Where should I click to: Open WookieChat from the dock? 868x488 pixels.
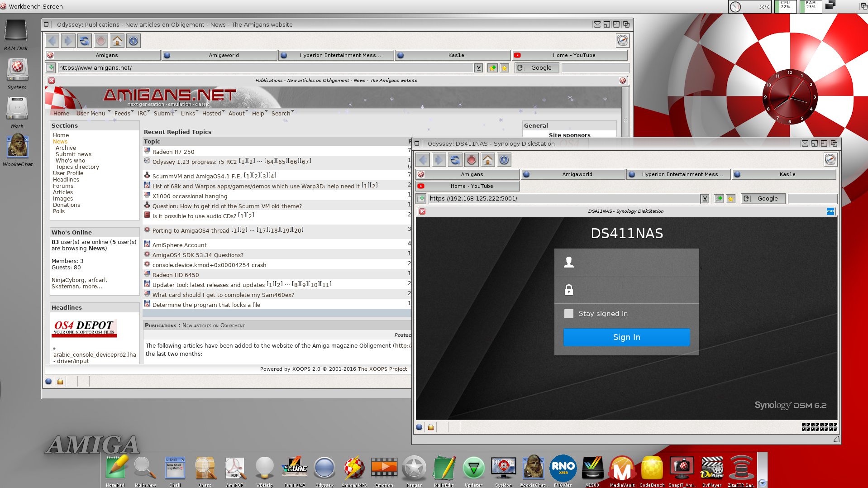pyautogui.click(x=534, y=469)
